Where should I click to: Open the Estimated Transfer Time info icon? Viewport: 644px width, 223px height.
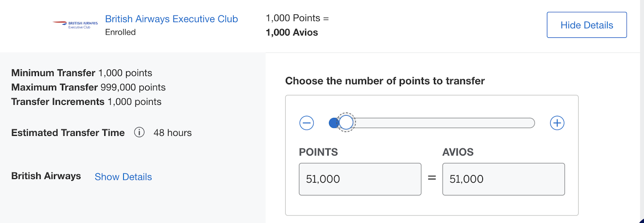click(x=139, y=132)
